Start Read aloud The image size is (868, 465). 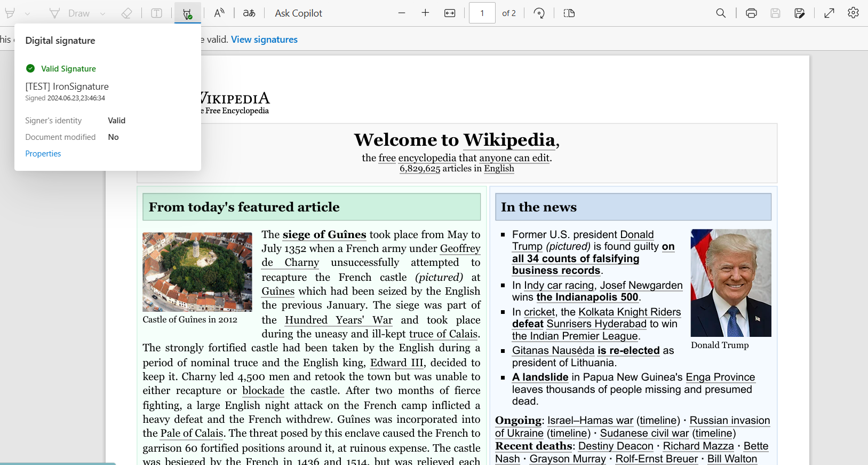[219, 13]
